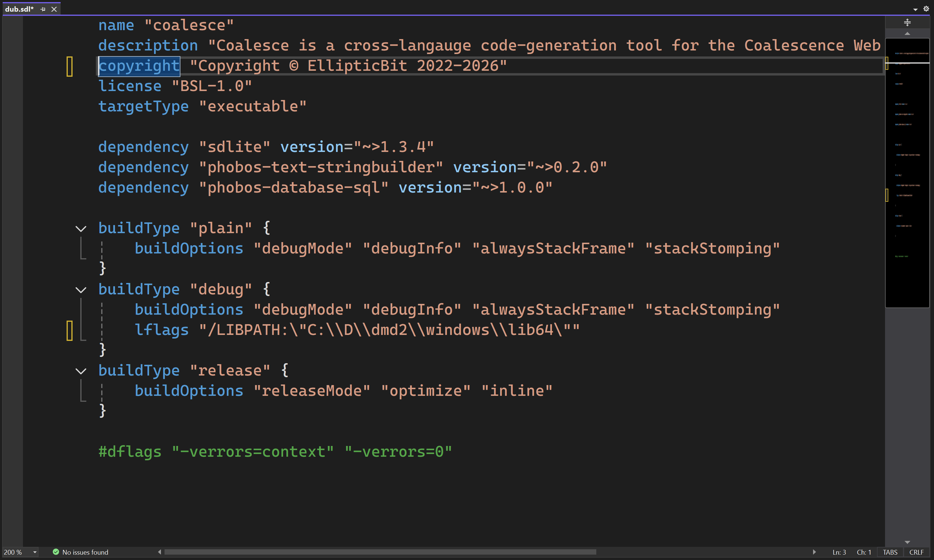The image size is (934, 560).
Task: Click the horizontal scrollbar right arrow
Action: click(x=814, y=552)
